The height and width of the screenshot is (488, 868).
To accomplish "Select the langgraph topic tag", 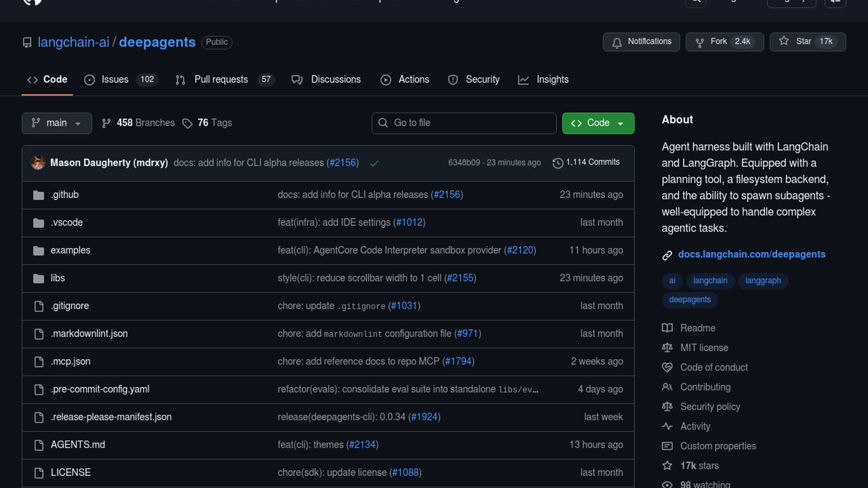I will [763, 281].
